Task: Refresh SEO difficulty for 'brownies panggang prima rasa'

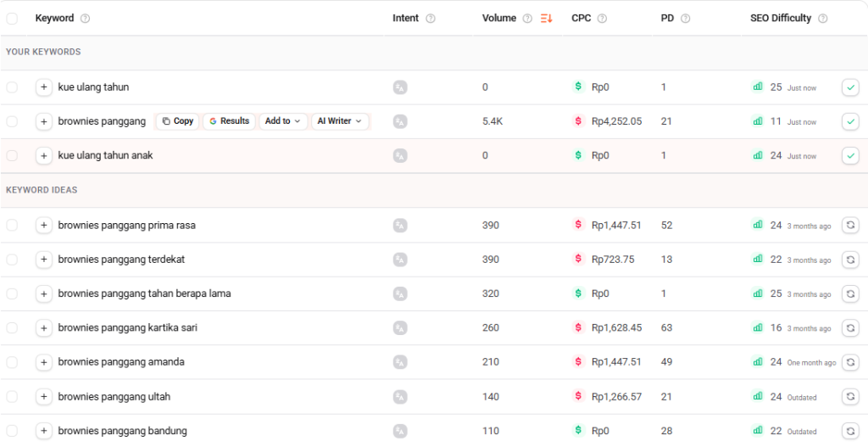Action: click(x=850, y=226)
